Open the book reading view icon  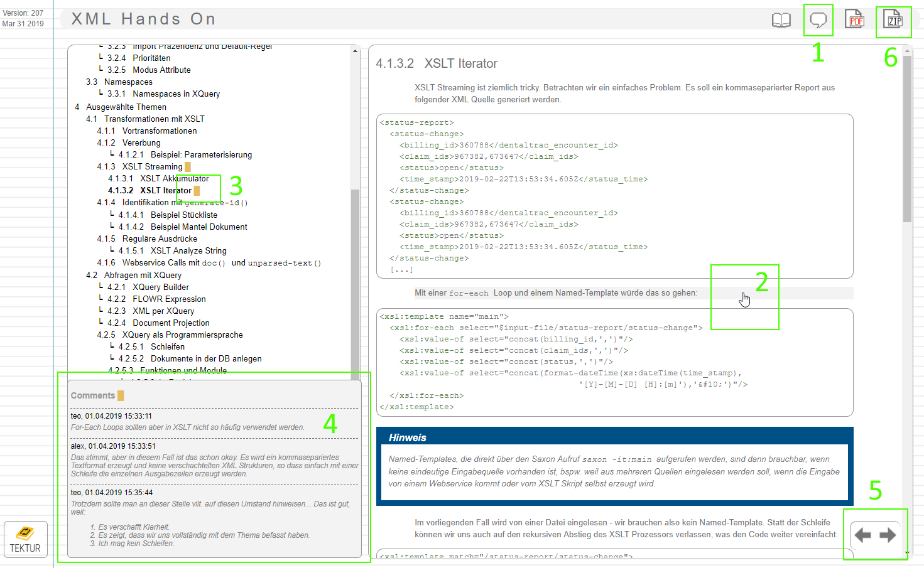pyautogui.click(x=781, y=20)
